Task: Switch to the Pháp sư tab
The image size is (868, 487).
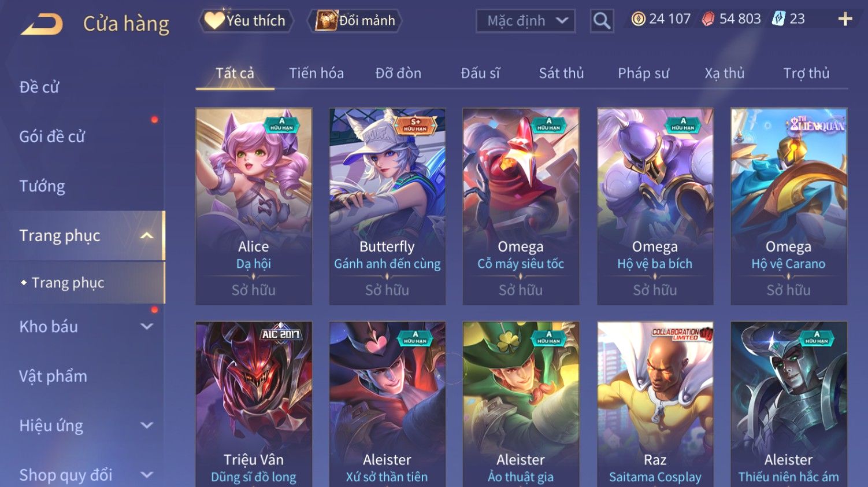Action: coord(643,73)
